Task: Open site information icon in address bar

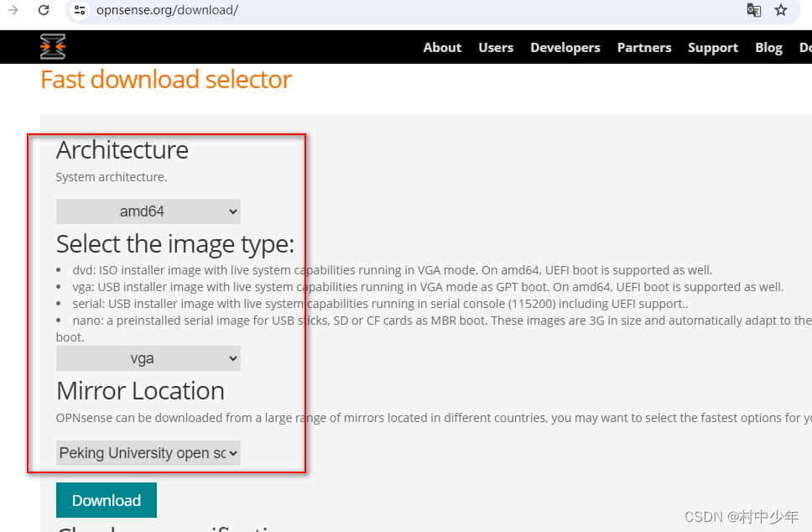Action: pyautogui.click(x=80, y=10)
